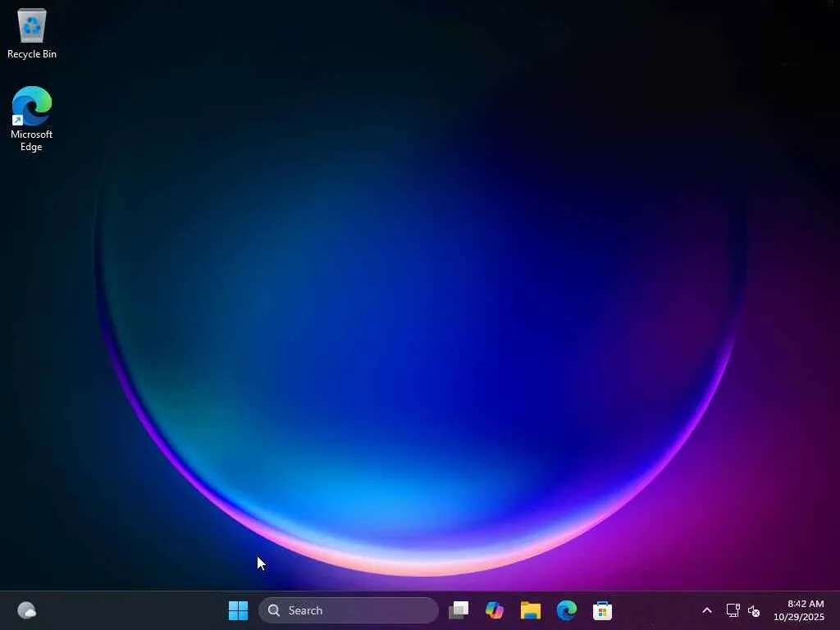Open Task View on the taskbar
Viewport: 840px width, 630px height.
459,610
